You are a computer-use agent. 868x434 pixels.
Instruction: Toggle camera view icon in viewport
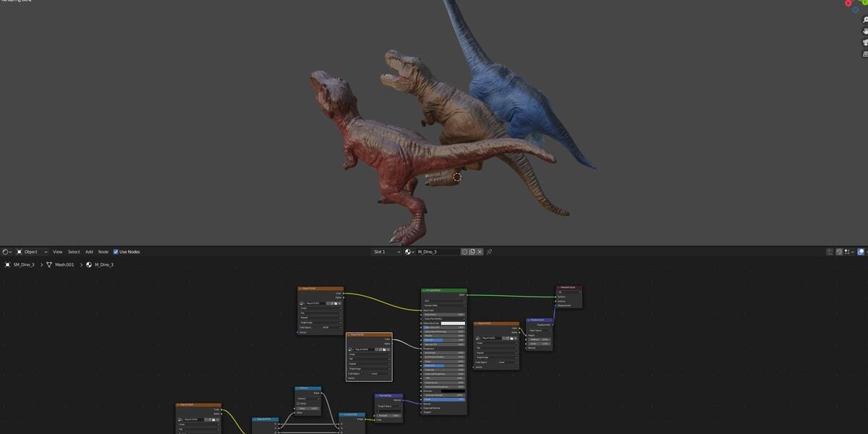point(865,42)
